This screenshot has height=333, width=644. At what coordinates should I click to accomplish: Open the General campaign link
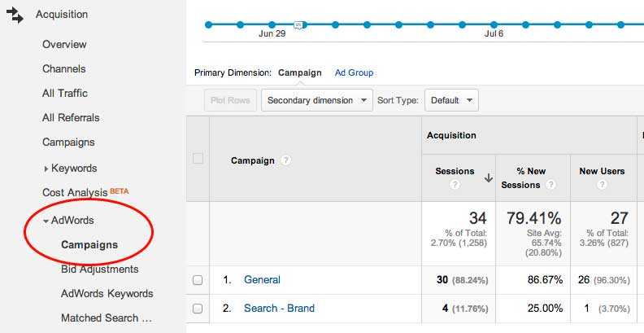[262, 280]
